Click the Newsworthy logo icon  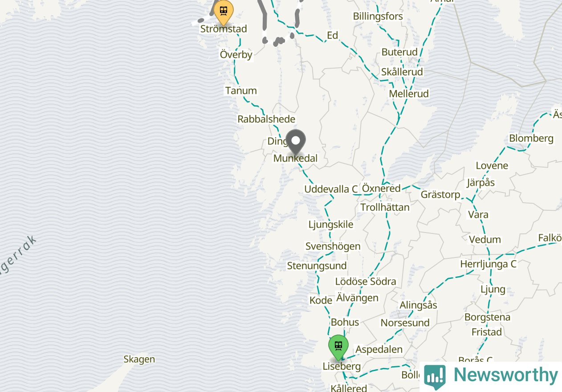(435, 377)
